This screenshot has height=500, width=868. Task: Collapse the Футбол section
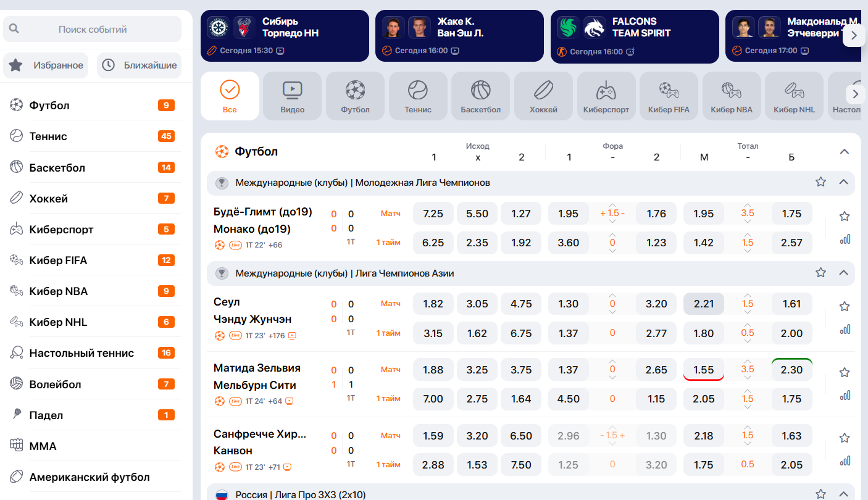(845, 151)
